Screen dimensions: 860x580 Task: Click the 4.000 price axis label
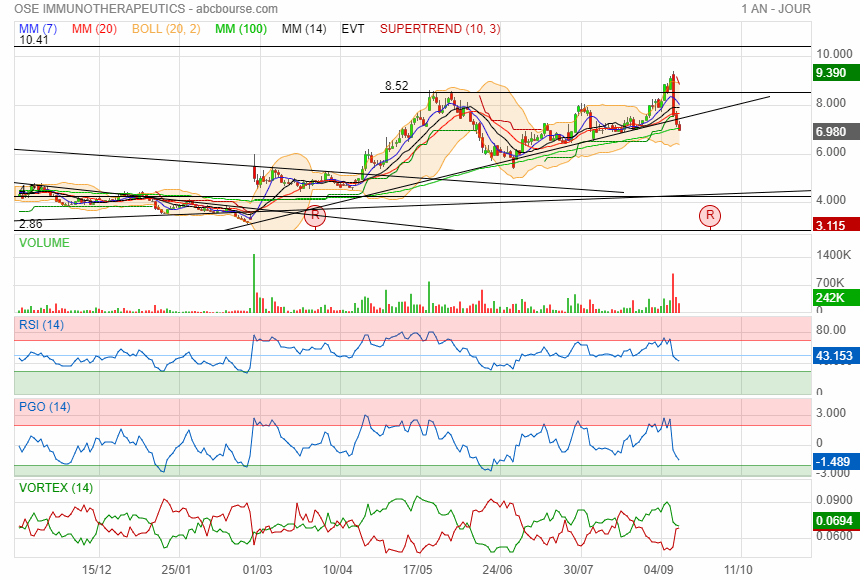[x=831, y=200]
